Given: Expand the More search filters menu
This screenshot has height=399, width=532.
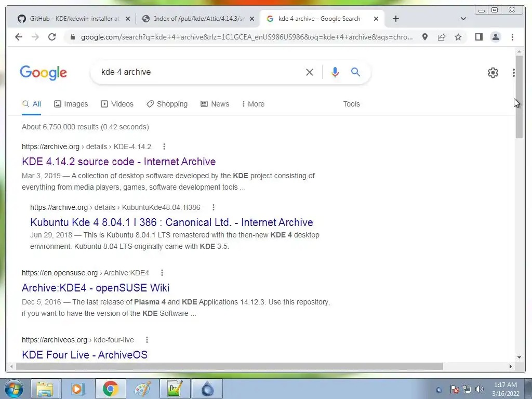Looking at the screenshot, I should 253,104.
